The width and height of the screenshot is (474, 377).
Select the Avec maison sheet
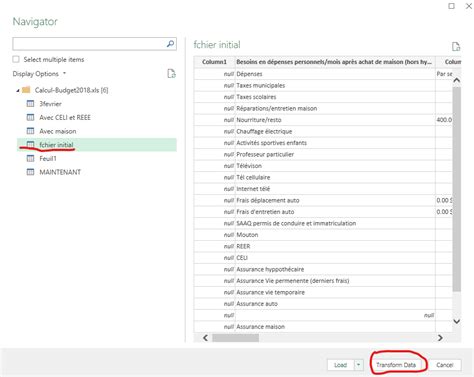coord(58,131)
